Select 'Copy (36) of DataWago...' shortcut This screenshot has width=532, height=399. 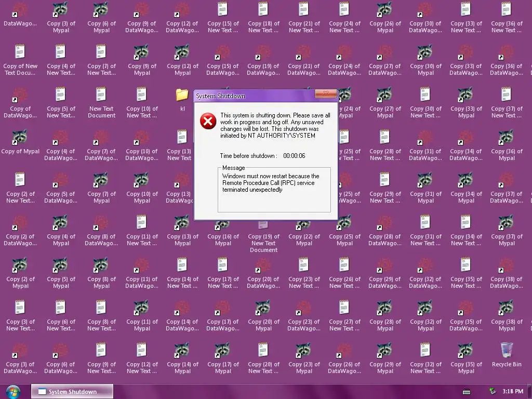[507, 60]
